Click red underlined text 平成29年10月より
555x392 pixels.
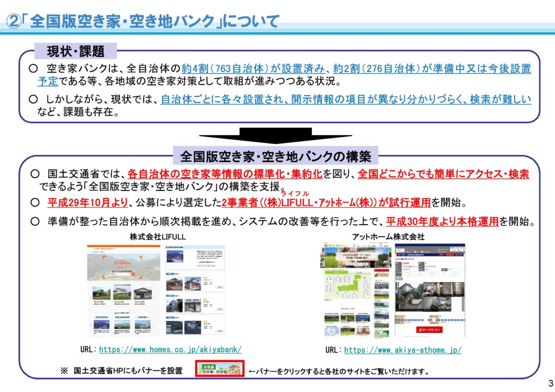87,203
